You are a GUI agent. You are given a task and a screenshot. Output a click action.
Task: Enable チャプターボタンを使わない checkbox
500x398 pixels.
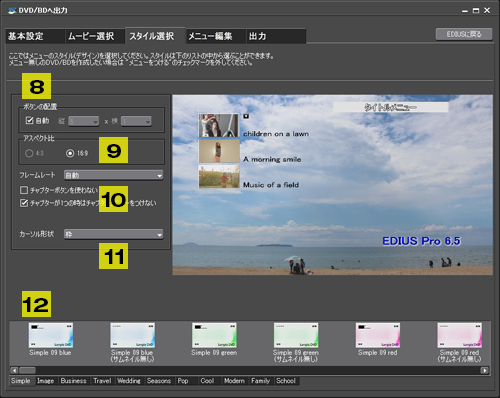tap(24, 190)
